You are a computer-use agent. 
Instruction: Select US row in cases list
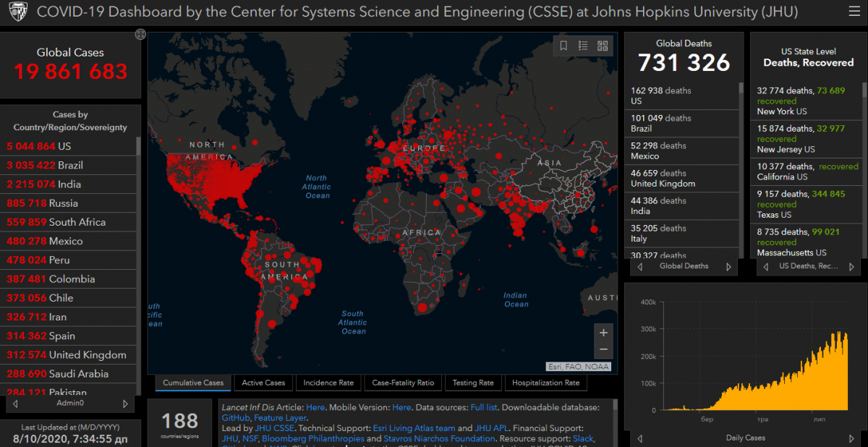[68, 146]
